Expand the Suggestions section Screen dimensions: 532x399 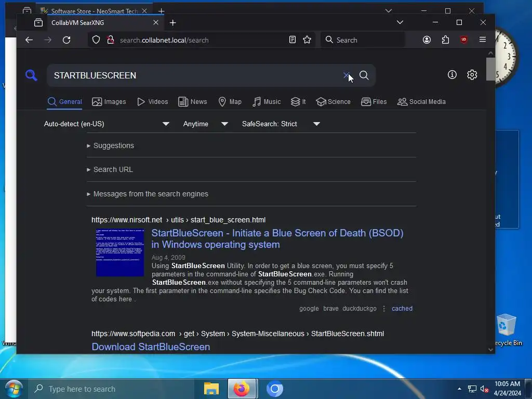pyautogui.click(x=111, y=145)
